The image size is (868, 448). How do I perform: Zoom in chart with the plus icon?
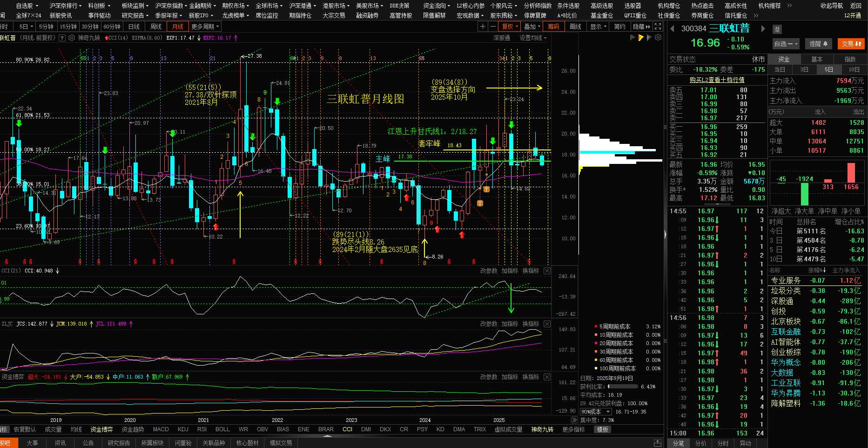pyautogui.click(x=483, y=27)
